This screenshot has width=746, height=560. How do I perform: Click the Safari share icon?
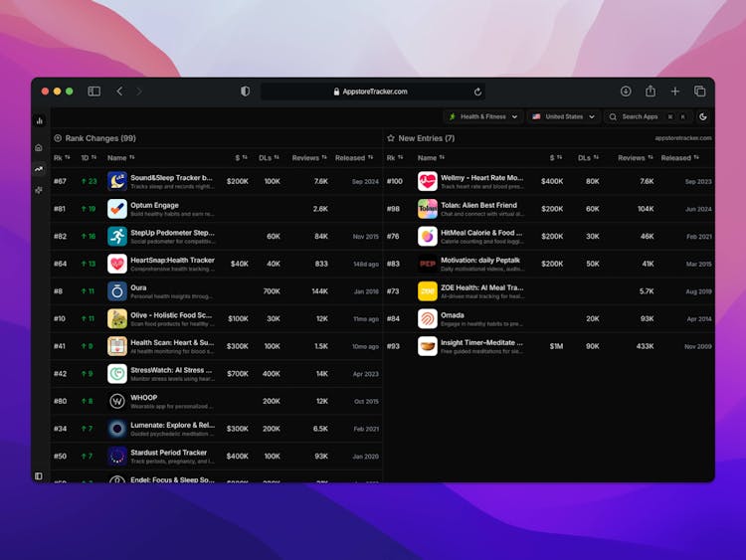(651, 92)
